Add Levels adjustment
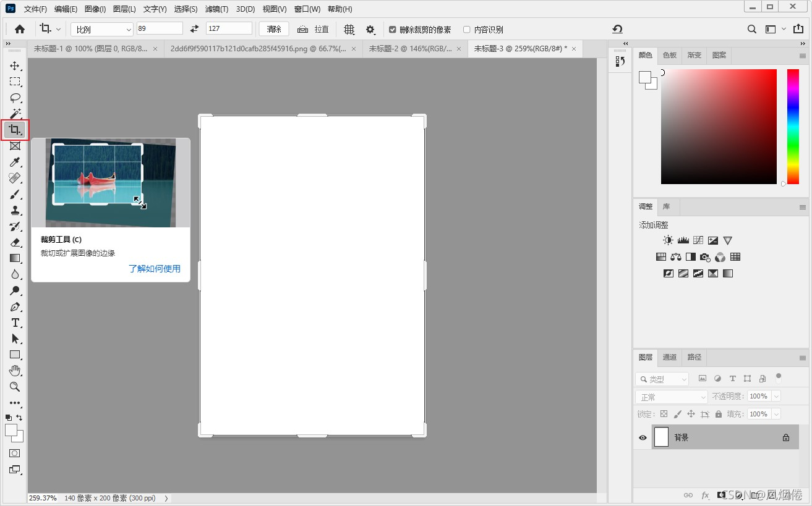 point(683,240)
